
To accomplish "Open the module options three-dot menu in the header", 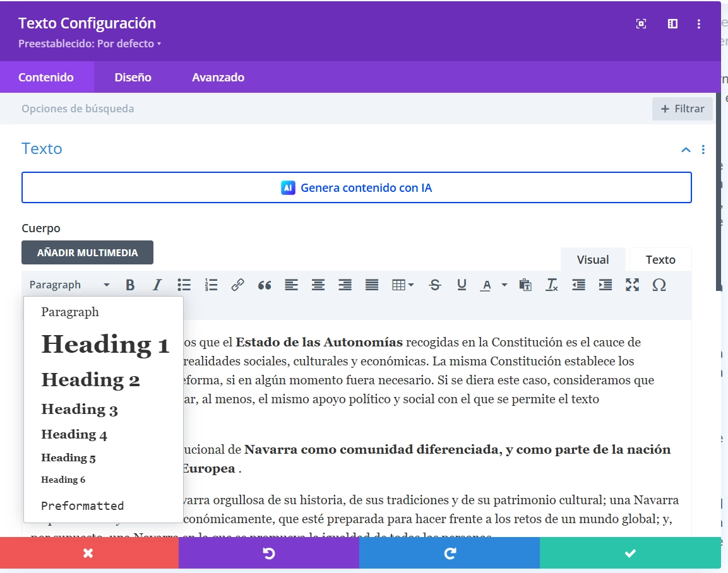I will pos(699,23).
